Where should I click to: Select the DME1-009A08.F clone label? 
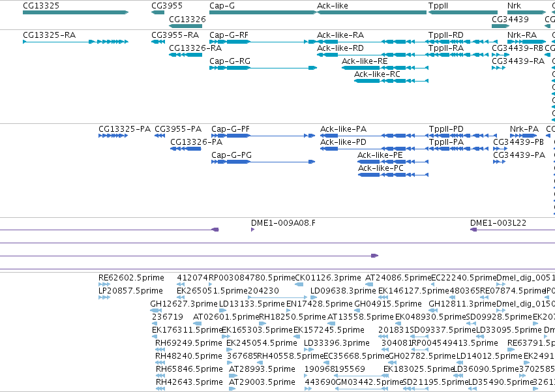(x=283, y=223)
